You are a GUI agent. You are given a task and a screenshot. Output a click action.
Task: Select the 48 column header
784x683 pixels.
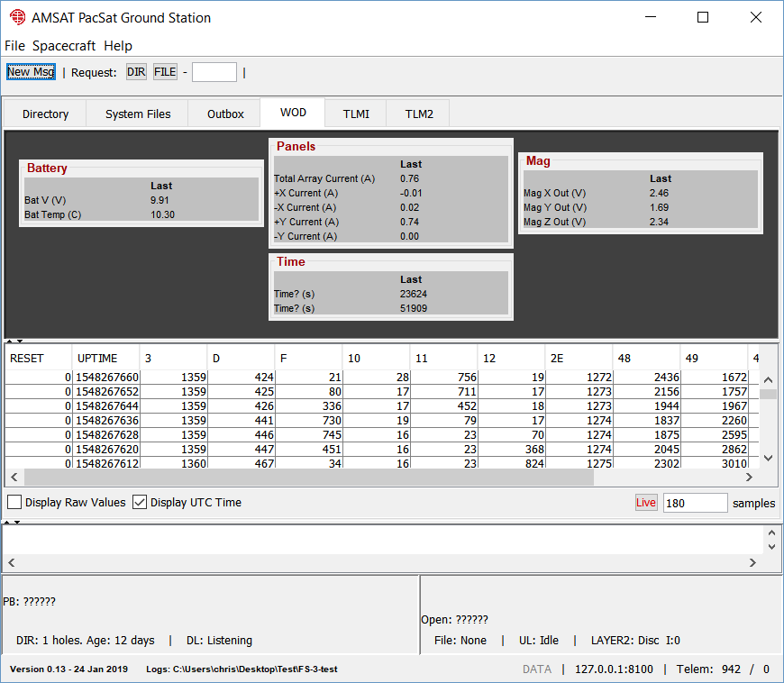coord(646,358)
